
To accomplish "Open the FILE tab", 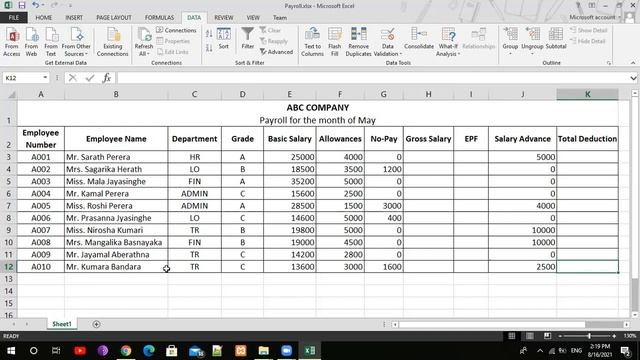I will 14,18.
